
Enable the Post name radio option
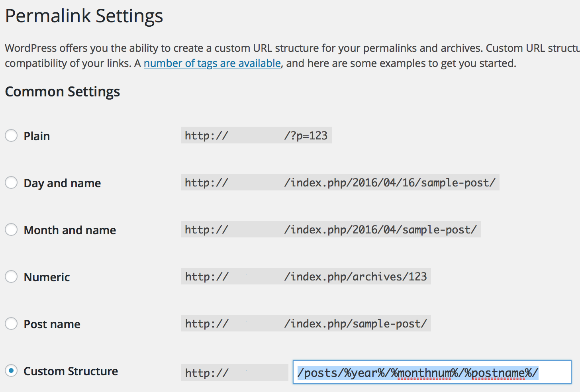tap(11, 323)
